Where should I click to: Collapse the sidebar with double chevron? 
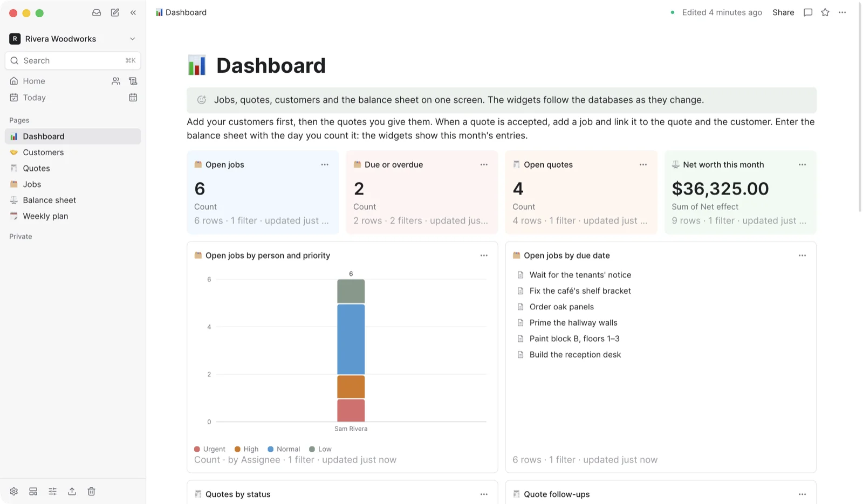(133, 12)
